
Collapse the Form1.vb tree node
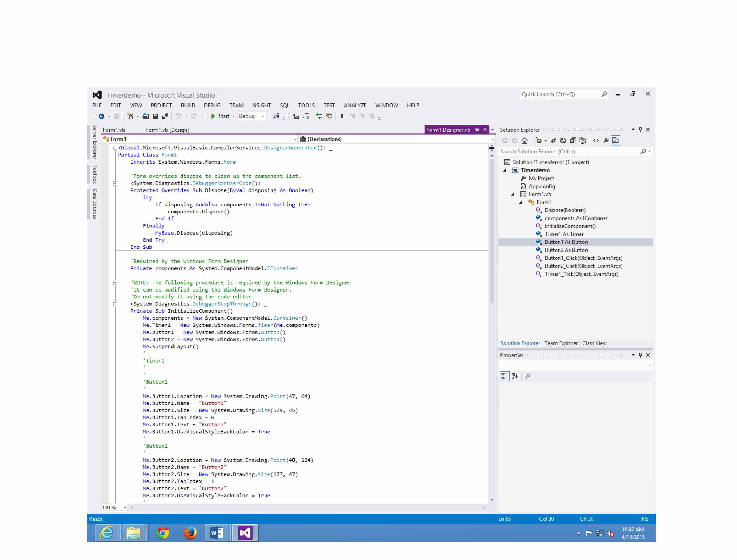tap(513, 194)
